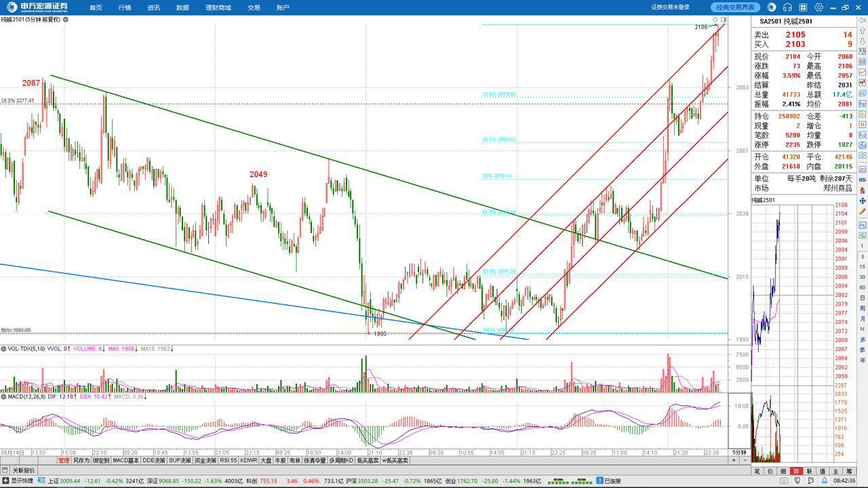Select the 5-minute period in sidebar

coord(862,257)
